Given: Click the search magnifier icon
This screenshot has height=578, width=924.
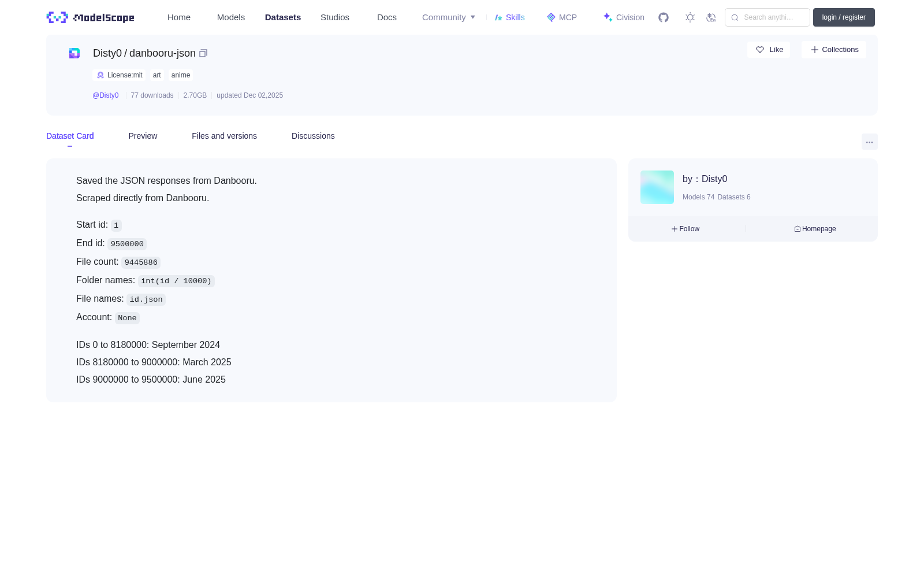Looking at the screenshot, I should (x=735, y=17).
